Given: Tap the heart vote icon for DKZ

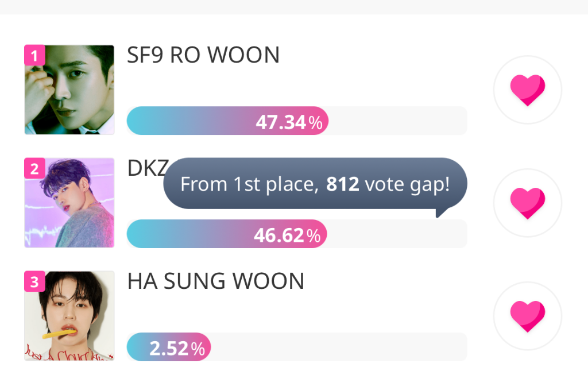Looking at the screenshot, I should (x=527, y=203).
